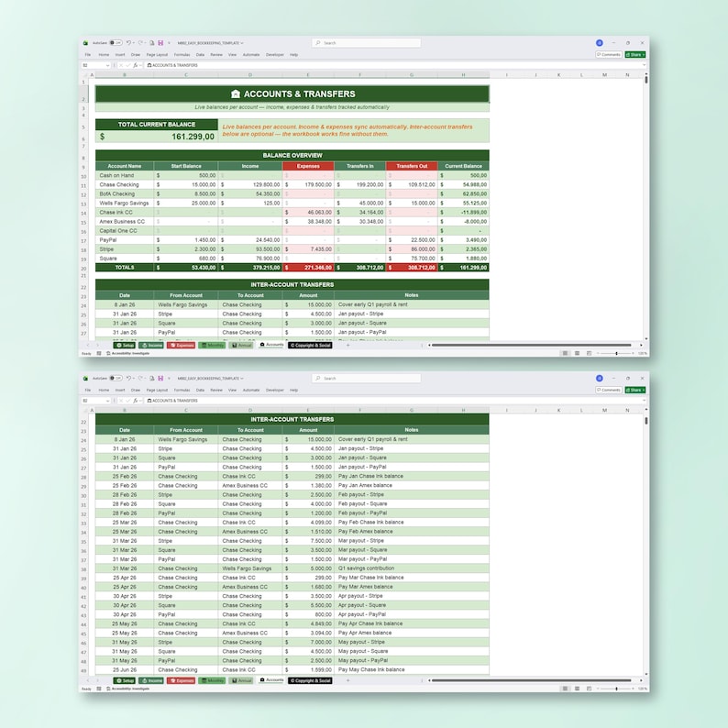The height and width of the screenshot is (728, 728).
Task: Click New Sheet plus icon, upper window
Action: [x=348, y=345]
